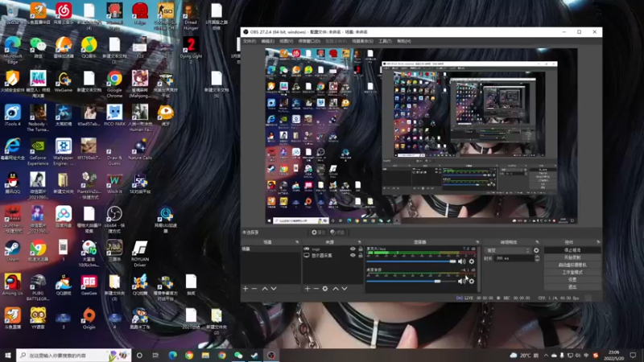
Task: Select the Wallpaper Engine desktop shortcut
Action: pyautogui.click(x=64, y=152)
